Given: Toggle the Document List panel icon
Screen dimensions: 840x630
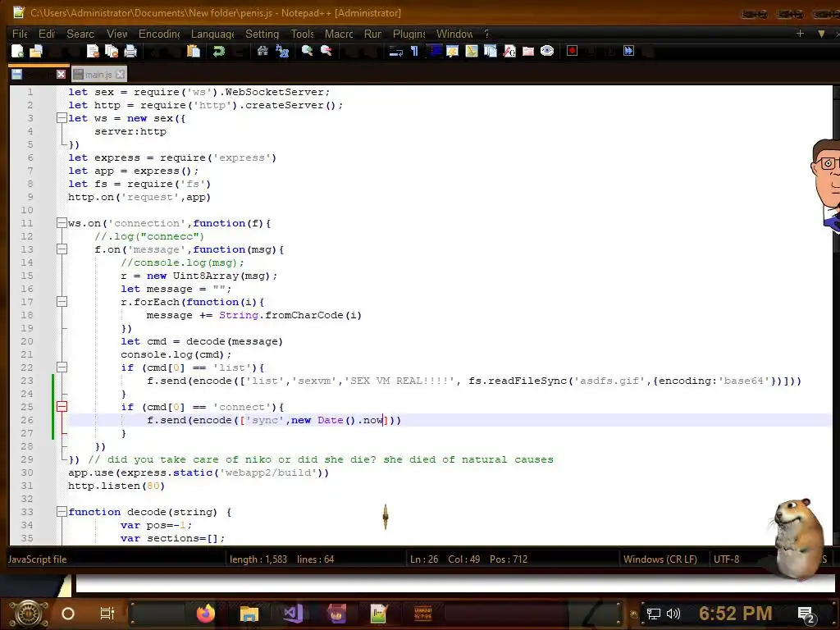Looking at the screenshot, I should (x=491, y=51).
